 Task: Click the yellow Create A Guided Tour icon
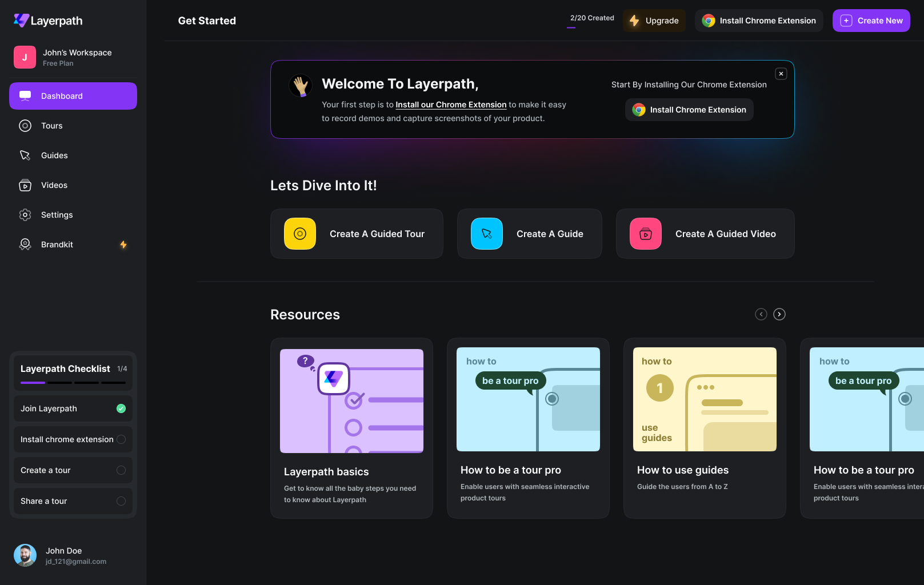point(299,234)
